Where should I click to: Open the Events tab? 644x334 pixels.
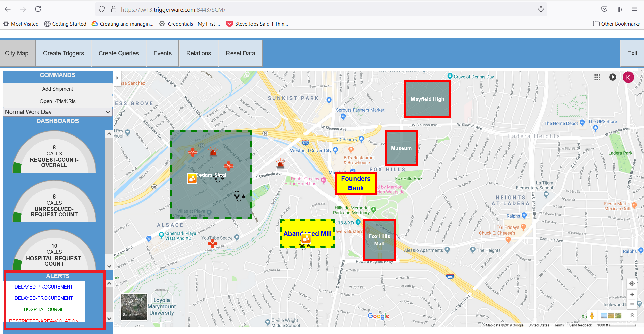(162, 53)
